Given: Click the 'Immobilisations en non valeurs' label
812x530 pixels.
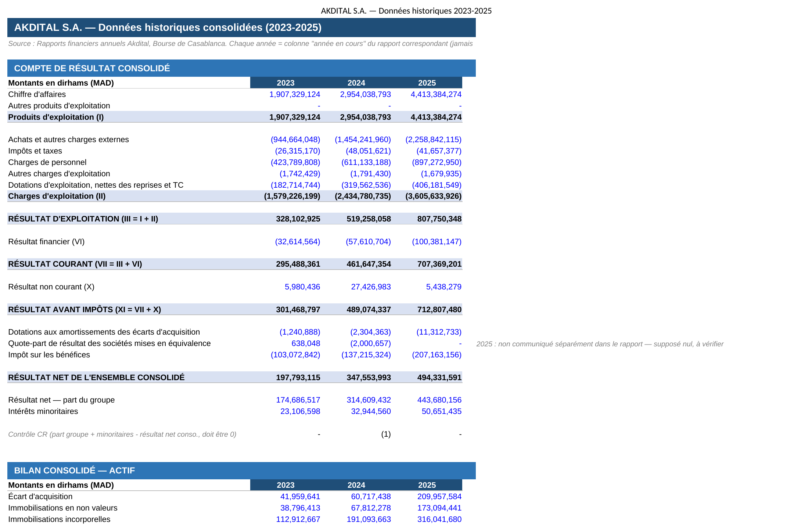Looking at the screenshot, I should tap(63, 508).
